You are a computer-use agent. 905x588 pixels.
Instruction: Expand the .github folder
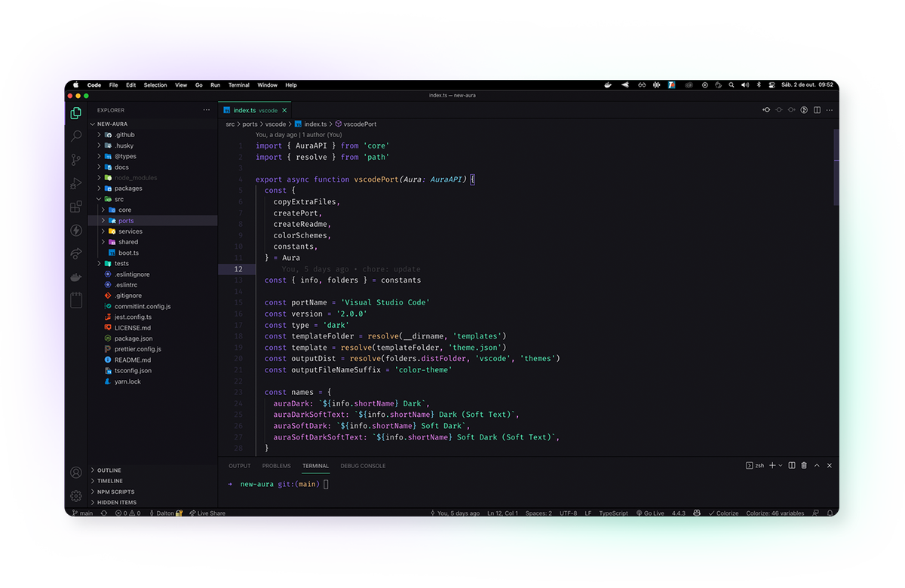(124, 135)
